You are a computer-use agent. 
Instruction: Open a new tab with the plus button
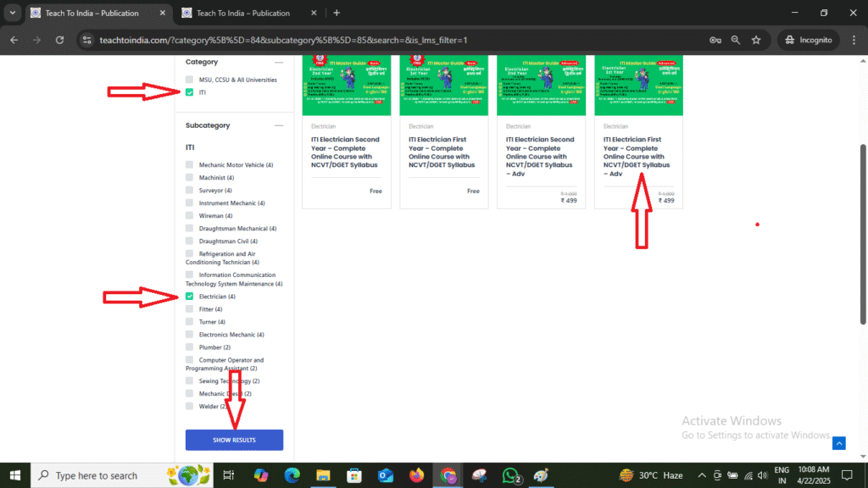[337, 13]
